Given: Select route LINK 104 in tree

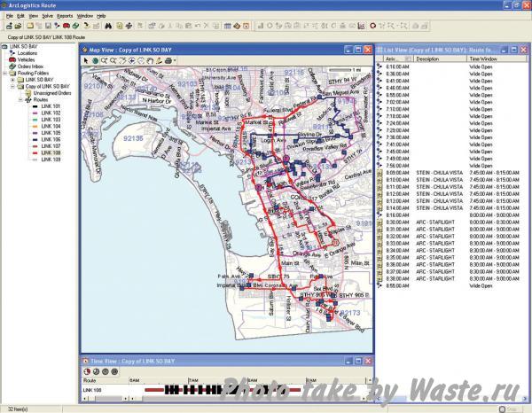Looking at the screenshot, I should coord(51,126).
